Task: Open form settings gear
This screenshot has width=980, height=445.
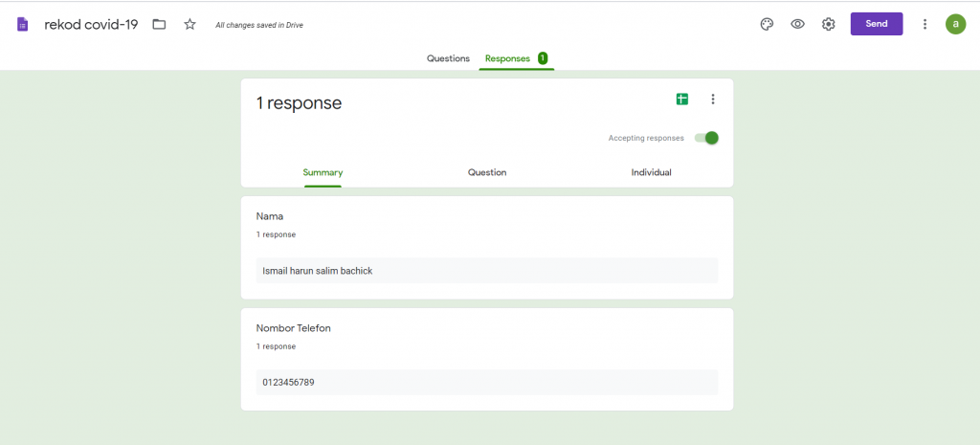Action: pos(829,24)
